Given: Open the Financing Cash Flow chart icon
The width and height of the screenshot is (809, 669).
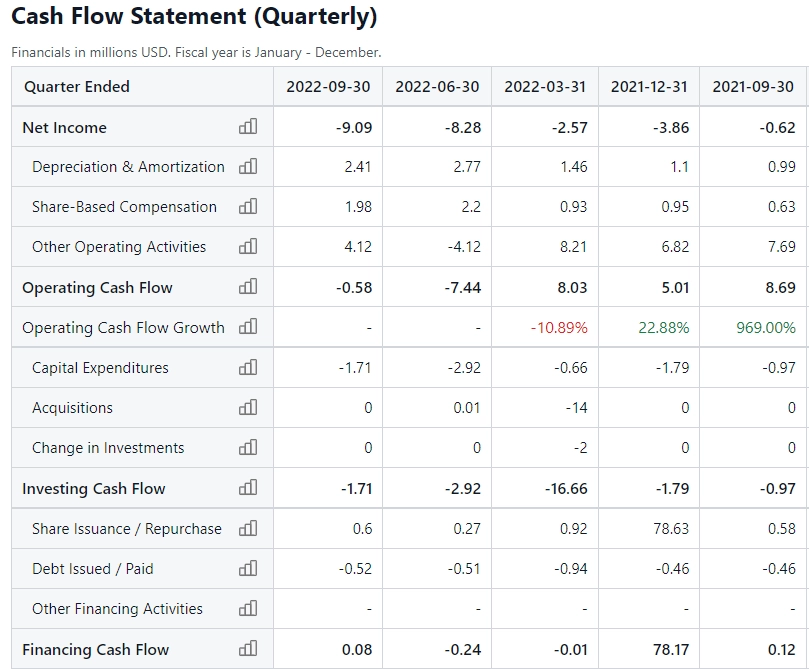Looking at the screenshot, I should [x=248, y=649].
